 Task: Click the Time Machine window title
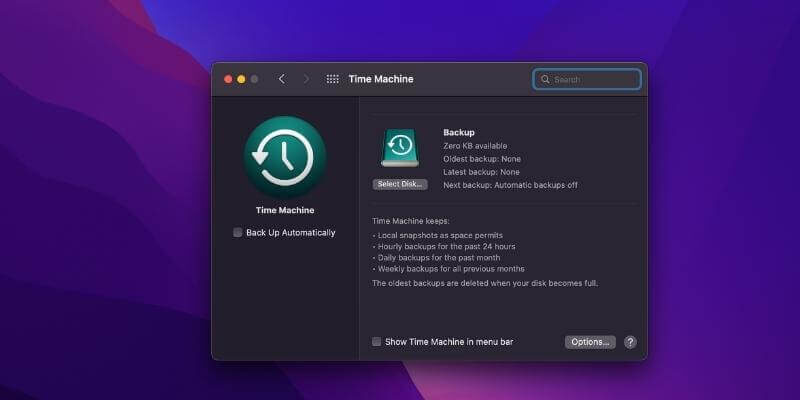pos(381,79)
